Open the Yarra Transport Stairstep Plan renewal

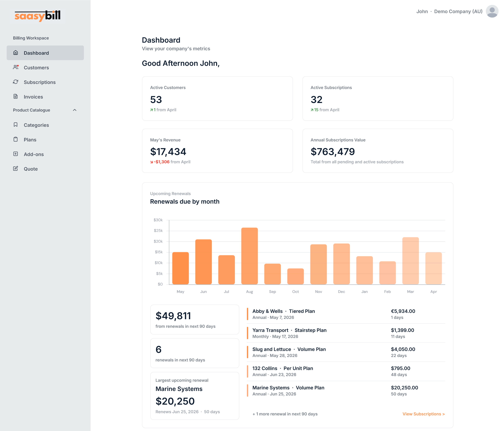coord(346,333)
